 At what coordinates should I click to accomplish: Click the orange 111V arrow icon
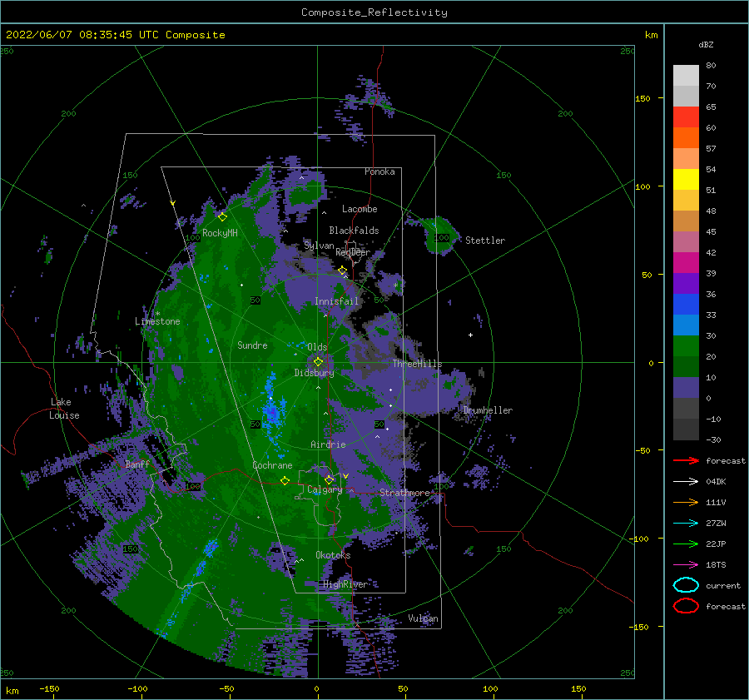tap(686, 502)
